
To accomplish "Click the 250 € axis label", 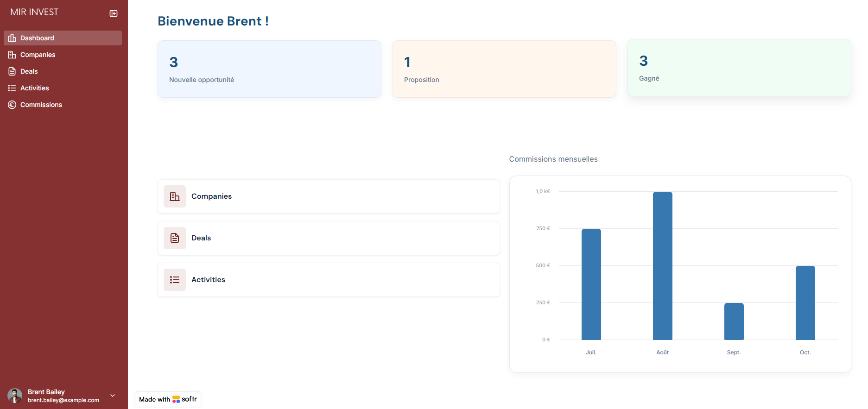I will pos(543,302).
